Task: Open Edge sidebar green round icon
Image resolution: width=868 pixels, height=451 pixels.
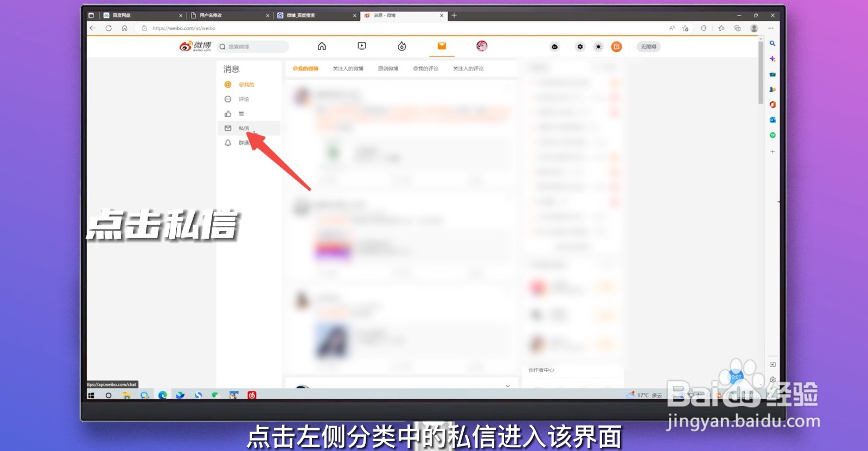Action: 773,135
